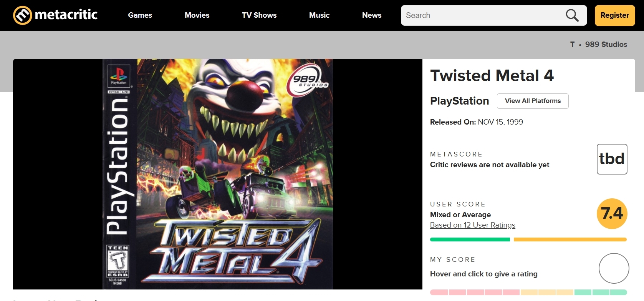This screenshot has height=301, width=644.
Task: Select the first red segment on rating bar
Action: coord(439,293)
